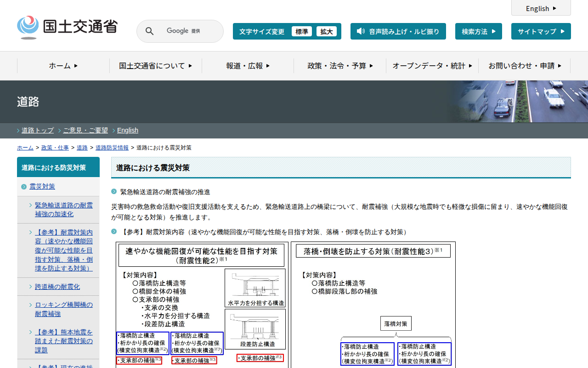Viewport: 588px width, 368px height.
Task: Click bullet icon beside 震災対策 sidebar item
Action: (x=24, y=186)
